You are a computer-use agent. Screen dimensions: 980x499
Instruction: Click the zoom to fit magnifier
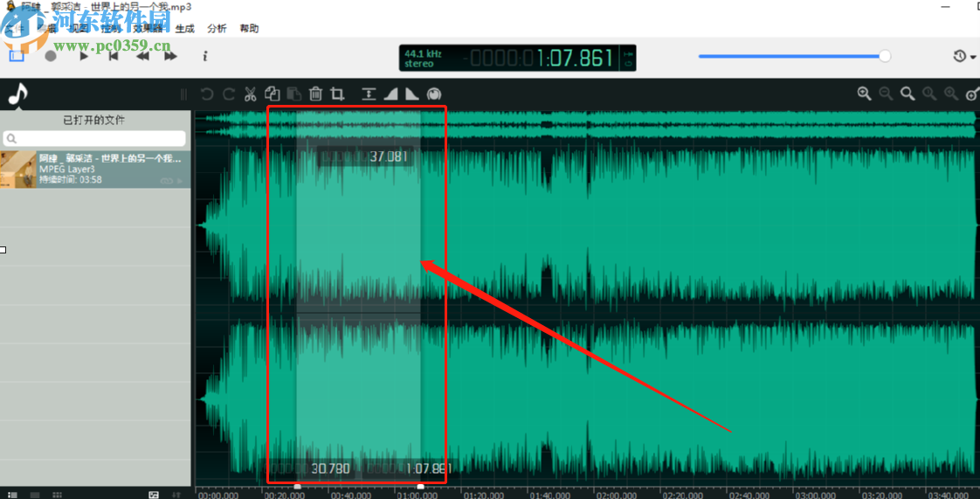click(908, 94)
